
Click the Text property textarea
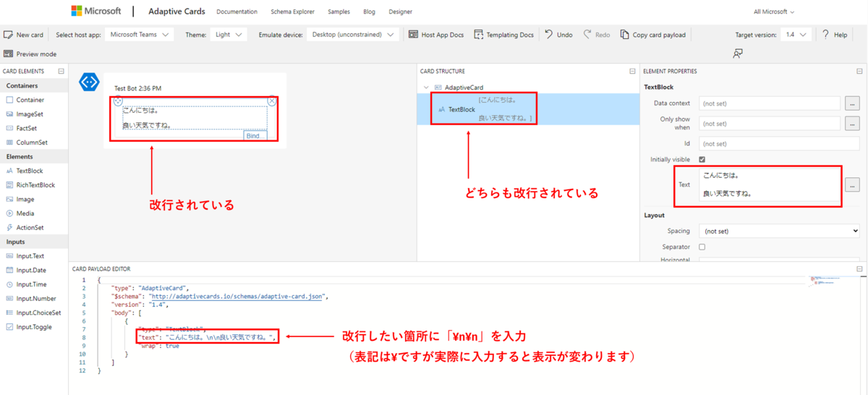tap(770, 185)
